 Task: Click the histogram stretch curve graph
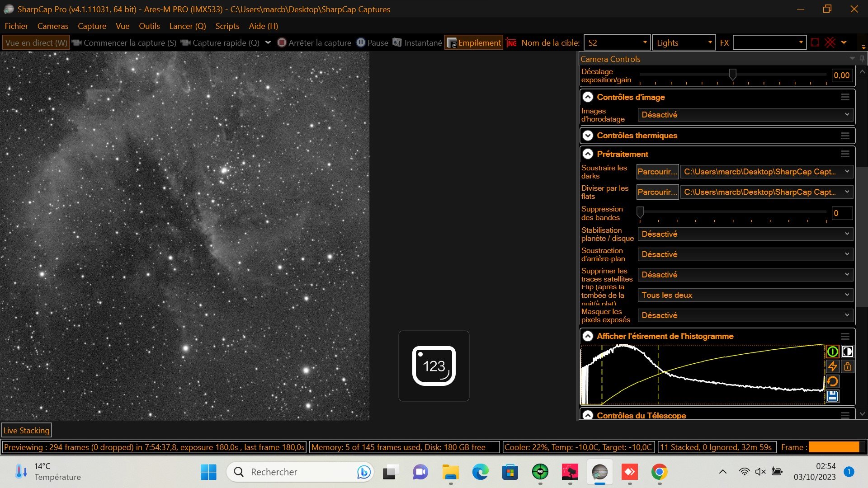(703, 375)
